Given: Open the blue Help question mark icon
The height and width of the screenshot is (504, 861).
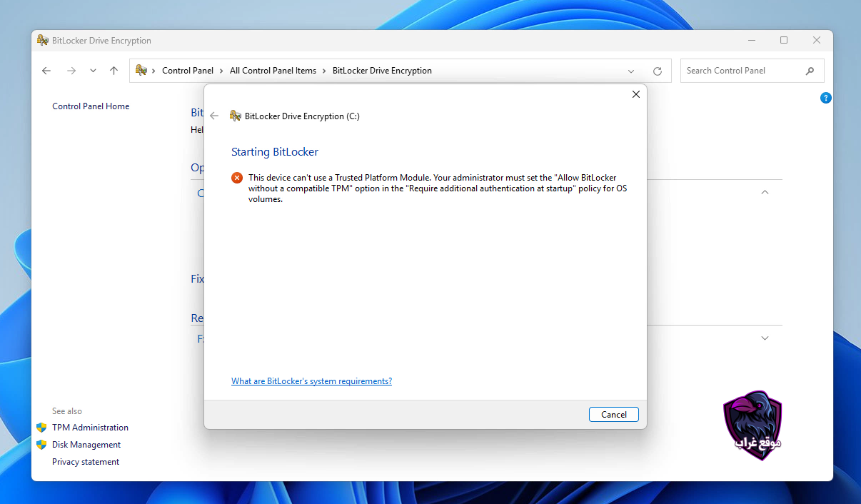Looking at the screenshot, I should coord(826,98).
